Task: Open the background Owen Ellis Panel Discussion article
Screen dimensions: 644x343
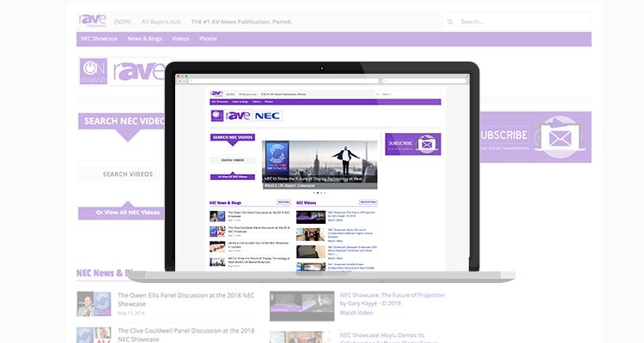Action: (x=186, y=299)
